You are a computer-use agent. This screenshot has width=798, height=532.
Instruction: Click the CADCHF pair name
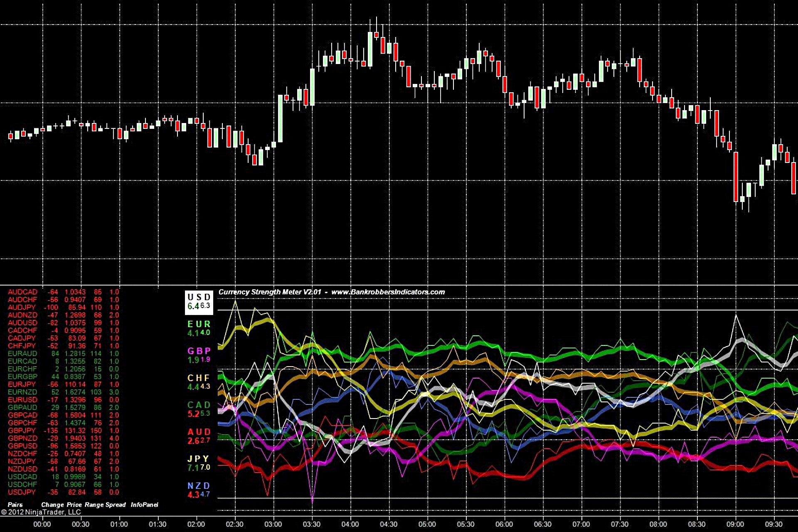22,330
